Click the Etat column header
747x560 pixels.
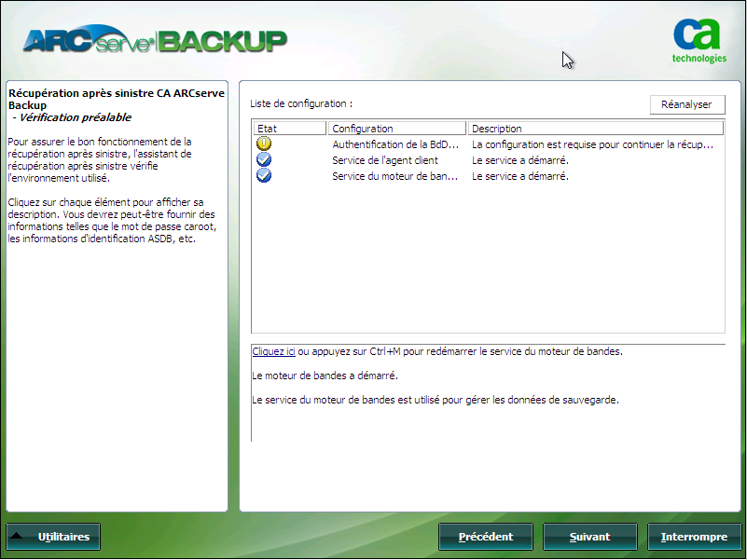pos(287,128)
